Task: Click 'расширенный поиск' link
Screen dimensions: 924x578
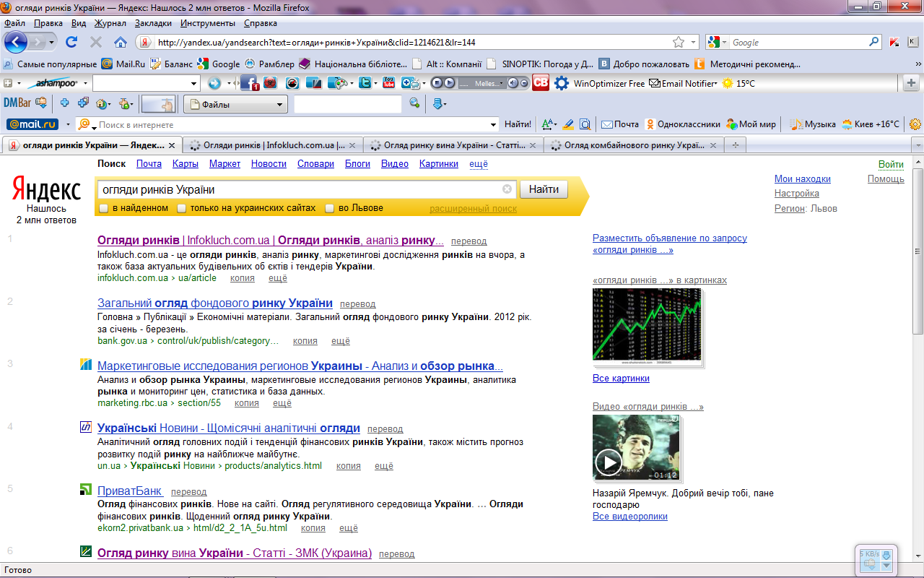Action: pyautogui.click(x=474, y=208)
